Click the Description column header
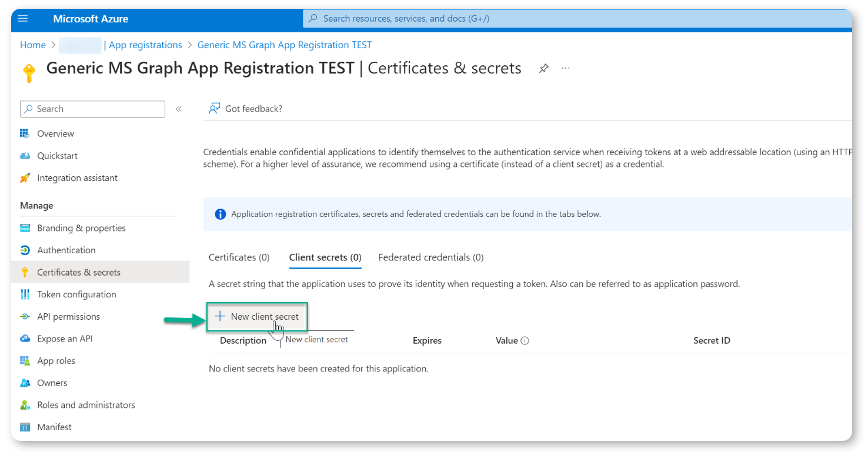The image size is (868, 459). point(243,341)
